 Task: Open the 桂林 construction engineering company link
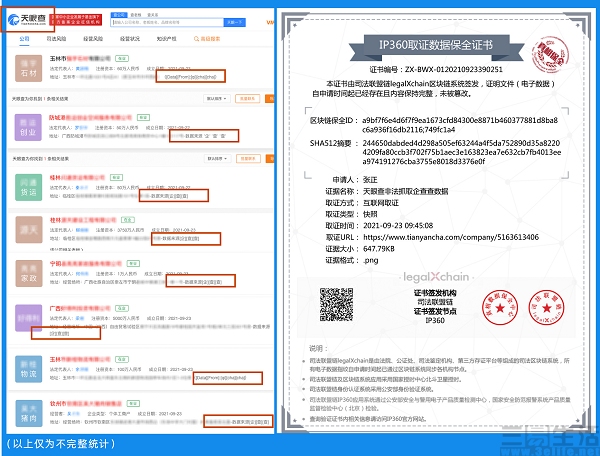coord(83,220)
